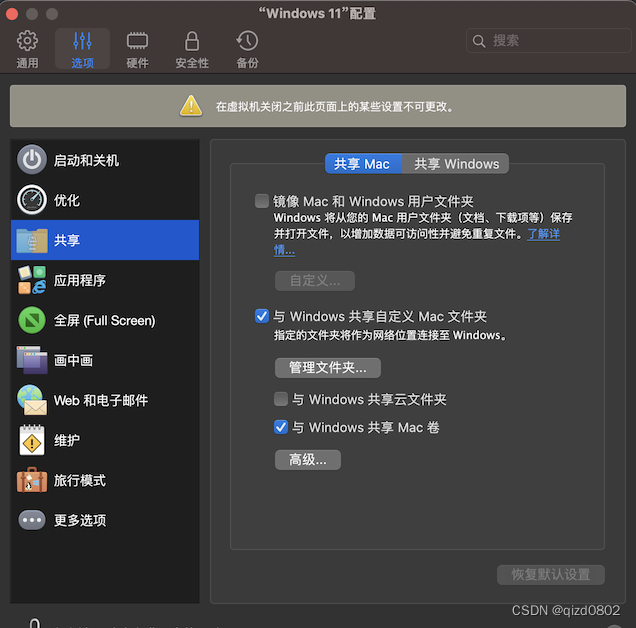Open the 了解详情... link
The image size is (636, 628).
544,234
